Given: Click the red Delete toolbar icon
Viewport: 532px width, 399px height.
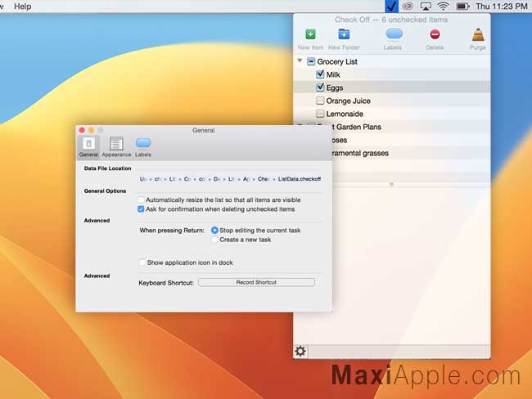Looking at the screenshot, I should tap(435, 34).
